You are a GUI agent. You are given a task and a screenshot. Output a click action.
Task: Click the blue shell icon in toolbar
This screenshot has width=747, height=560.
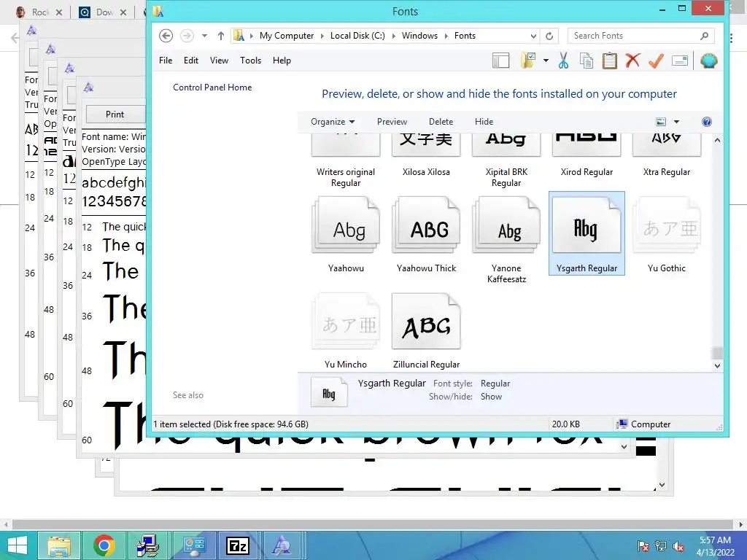pyautogui.click(x=709, y=61)
